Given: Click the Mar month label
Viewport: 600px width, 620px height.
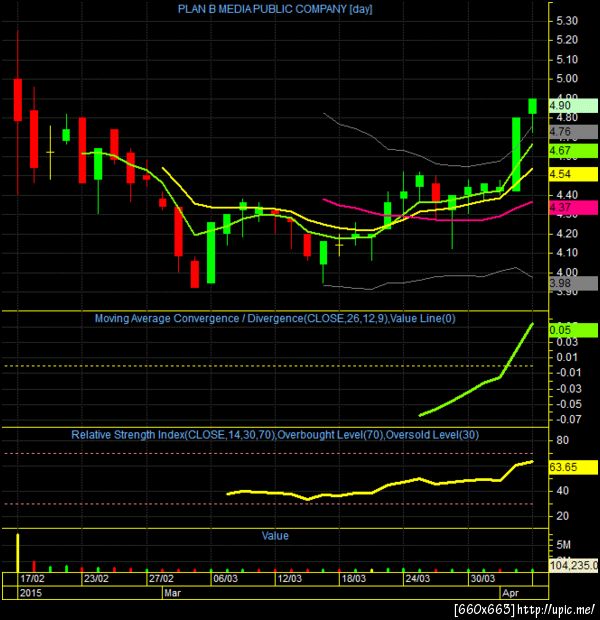Looking at the screenshot, I should tap(172, 593).
